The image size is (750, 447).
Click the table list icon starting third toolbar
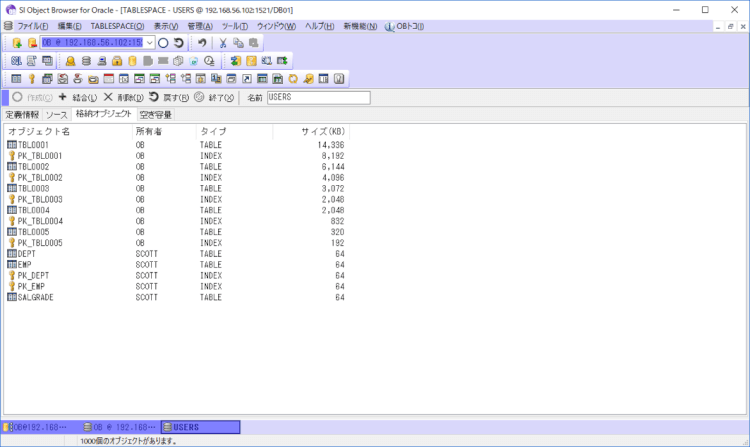[x=16, y=78]
